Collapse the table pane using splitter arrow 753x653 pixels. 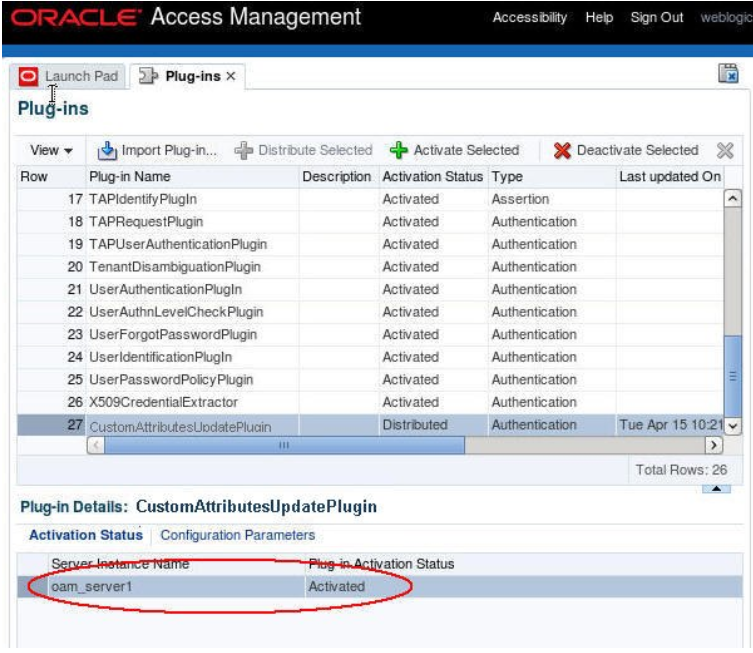[x=716, y=488]
